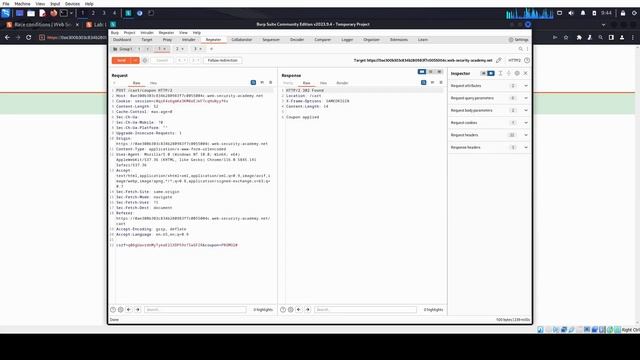Reload the browser page
Screen dimensions: 640x360
[x=29, y=38]
